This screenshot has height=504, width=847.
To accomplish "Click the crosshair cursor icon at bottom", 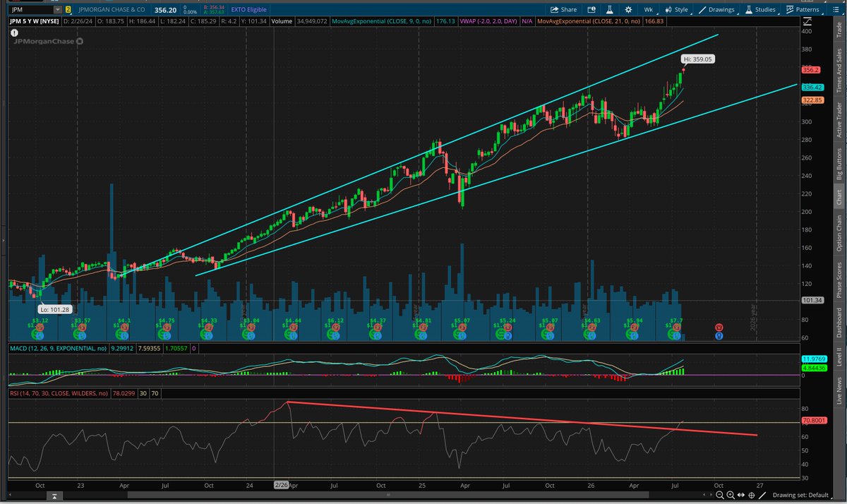I will (x=751, y=496).
